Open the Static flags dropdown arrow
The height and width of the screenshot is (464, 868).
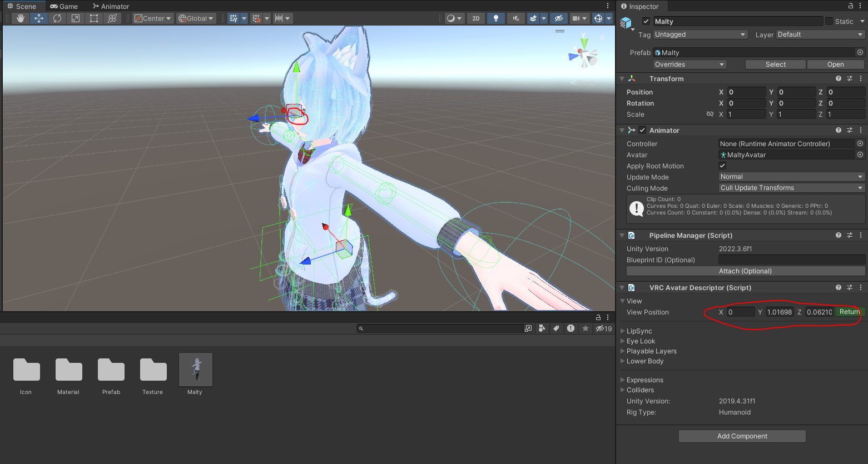click(x=862, y=21)
